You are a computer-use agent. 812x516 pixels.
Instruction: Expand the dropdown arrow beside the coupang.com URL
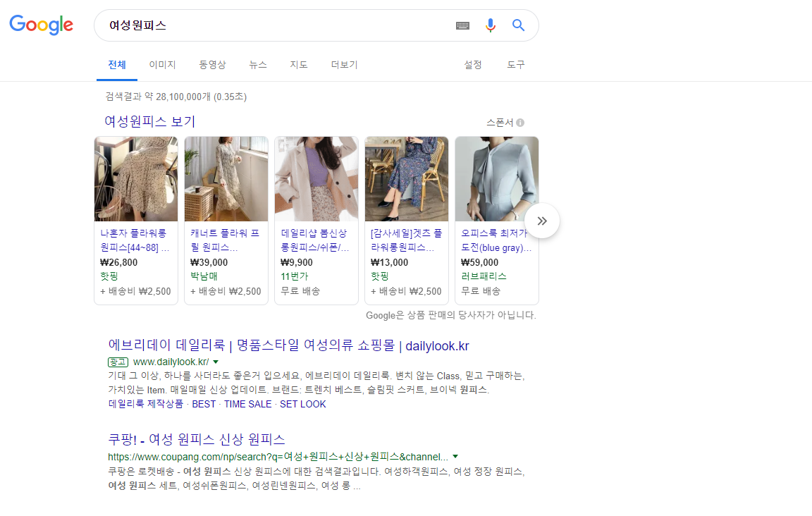tap(455, 456)
